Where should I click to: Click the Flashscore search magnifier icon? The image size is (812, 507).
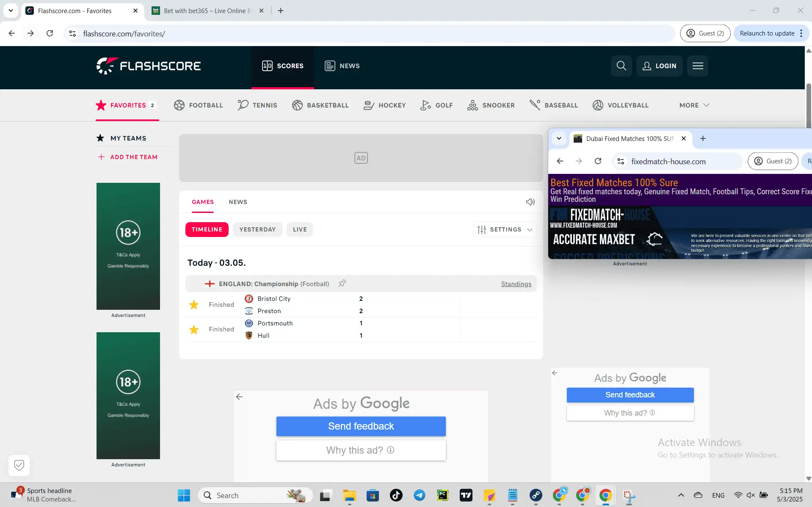pyautogui.click(x=621, y=66)
